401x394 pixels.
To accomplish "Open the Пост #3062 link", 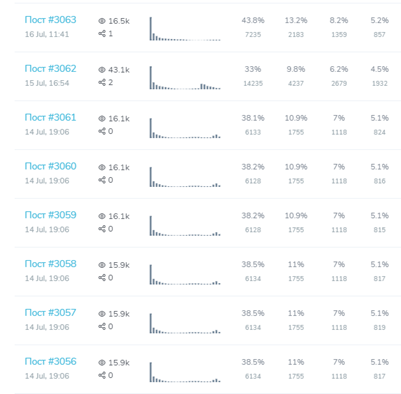I will pyautogui.click(x=50, y=68).
